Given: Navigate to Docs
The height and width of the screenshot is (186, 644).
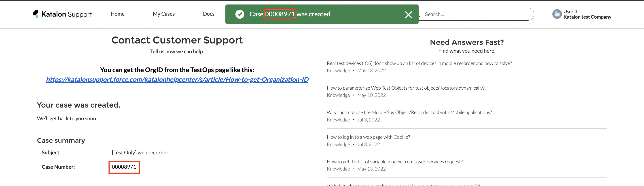Looking at the screenshot, I should point(208,14).
